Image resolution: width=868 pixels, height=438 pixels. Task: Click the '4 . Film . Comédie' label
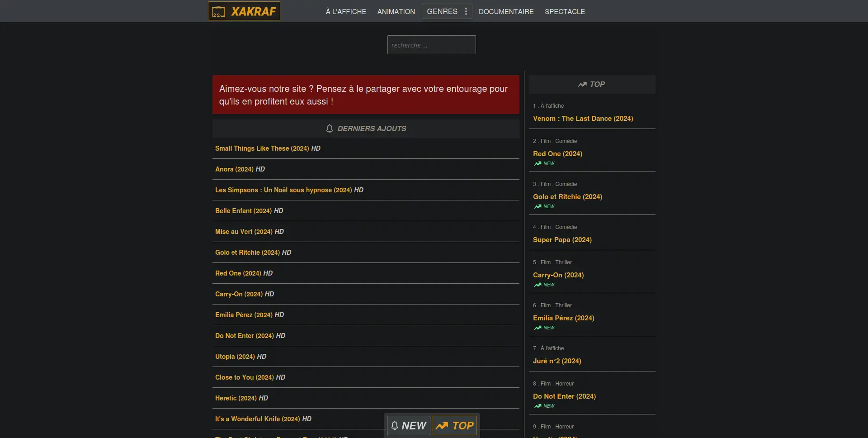pos(555,227)
